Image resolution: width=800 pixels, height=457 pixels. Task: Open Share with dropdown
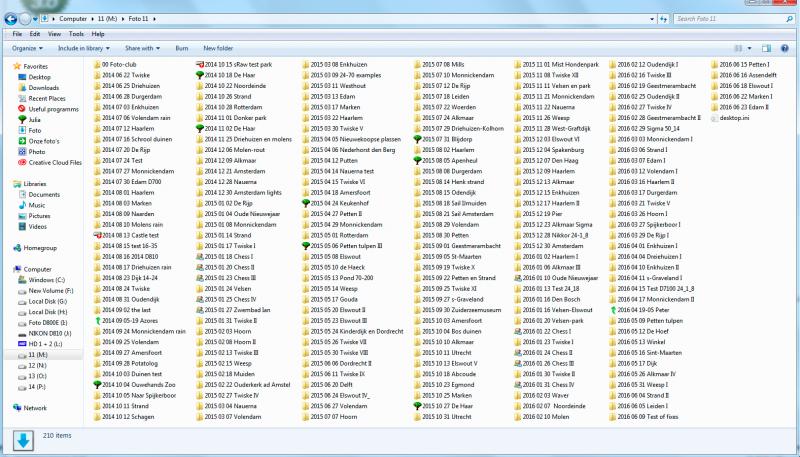[142, 48]
